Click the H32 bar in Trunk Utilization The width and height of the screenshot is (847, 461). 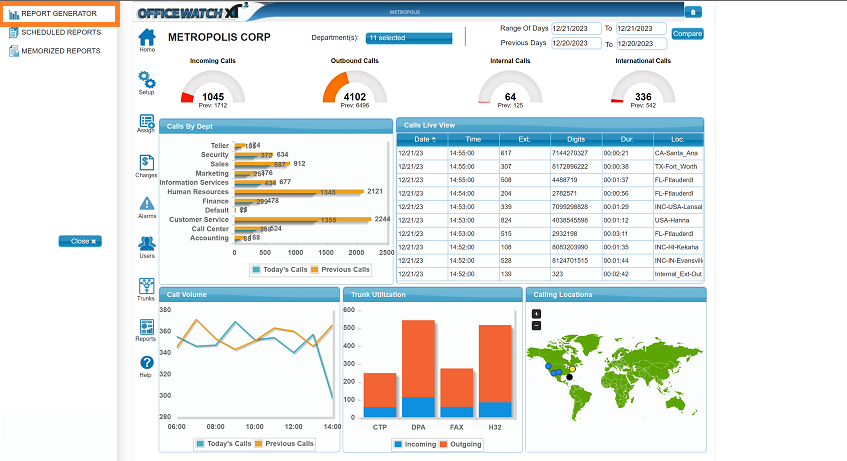(495, 371)
